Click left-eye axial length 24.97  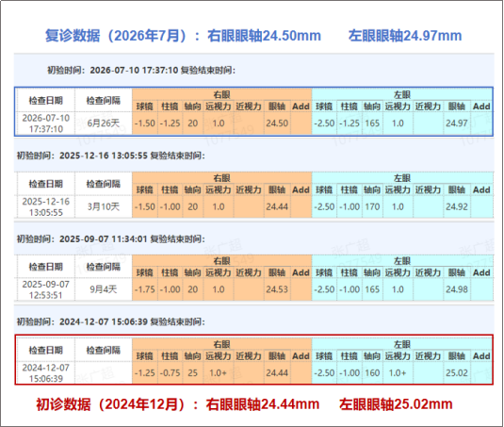457,123
